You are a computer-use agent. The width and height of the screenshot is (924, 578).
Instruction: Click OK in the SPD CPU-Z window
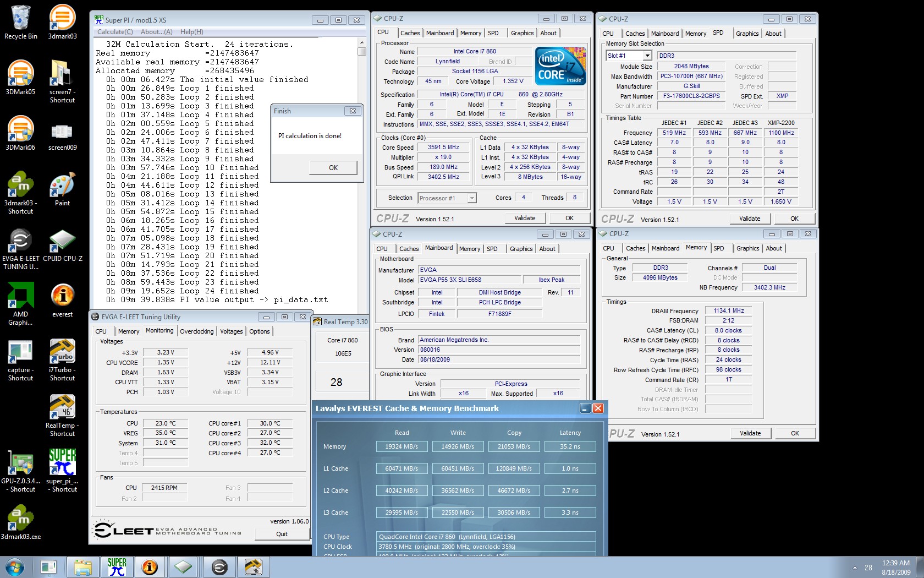coord(794,219)
